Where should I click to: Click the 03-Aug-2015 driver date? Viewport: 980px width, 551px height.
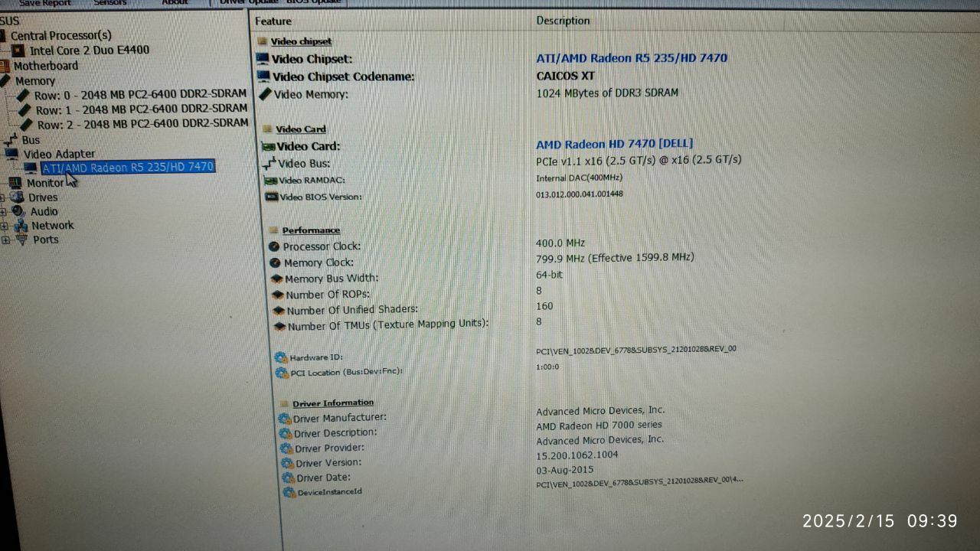(x=565, y=469)
